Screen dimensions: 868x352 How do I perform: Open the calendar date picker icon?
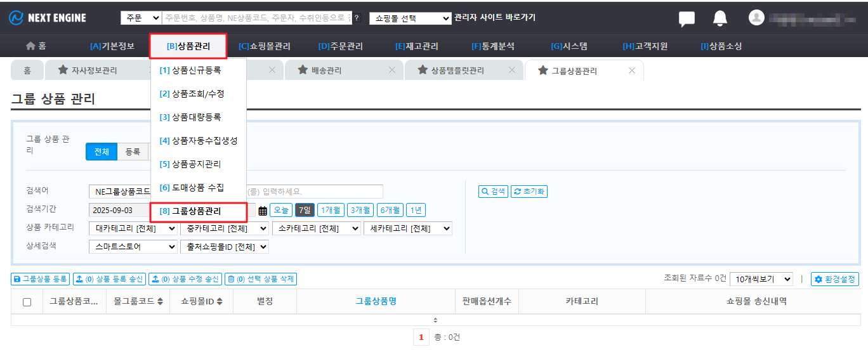(x=263, y=211)
